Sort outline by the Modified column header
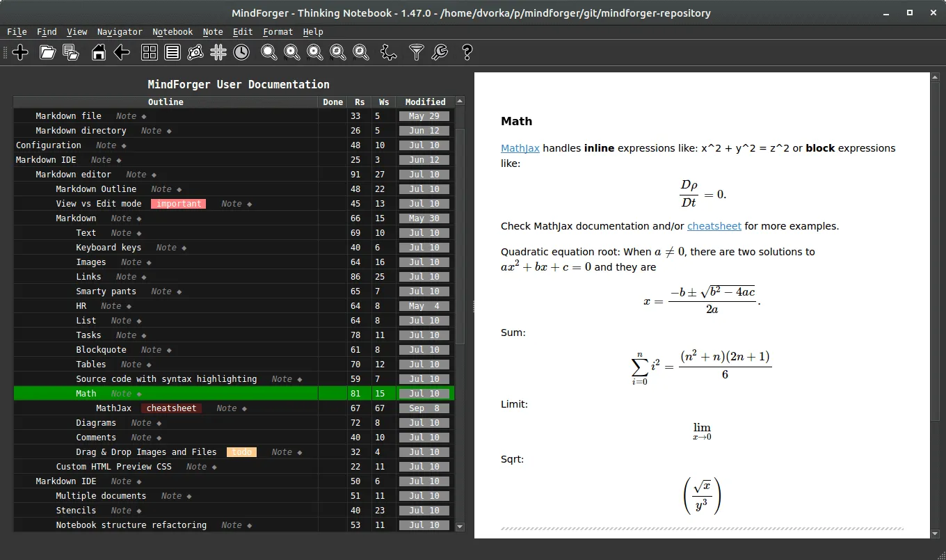This screenshot has width=946, height=560. [425, 102]
